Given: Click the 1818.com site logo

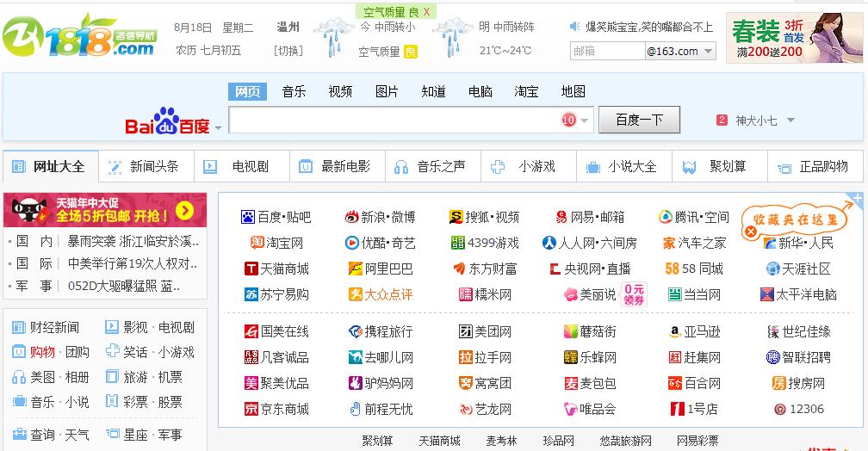Looking at the screenshot, I should 80,37.
